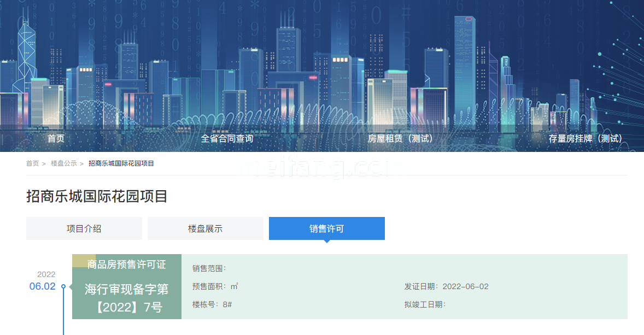Click the city skyline banner image
This screenshot has height=335, width=644.
coord(322,60)
